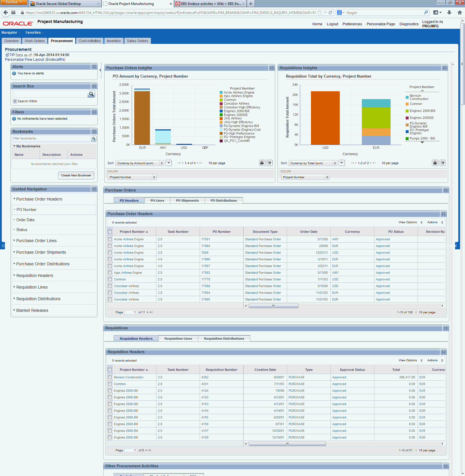Maximize Requisitions Insights chart panel
The height and width of the screenshot is (476, 465).
click(x=444, y=68)
